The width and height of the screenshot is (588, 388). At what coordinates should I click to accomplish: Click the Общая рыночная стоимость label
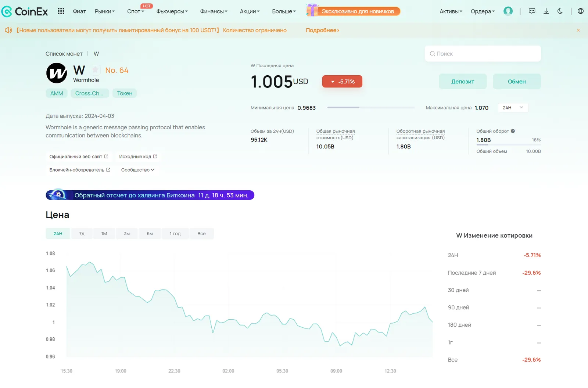coord(336,134)
